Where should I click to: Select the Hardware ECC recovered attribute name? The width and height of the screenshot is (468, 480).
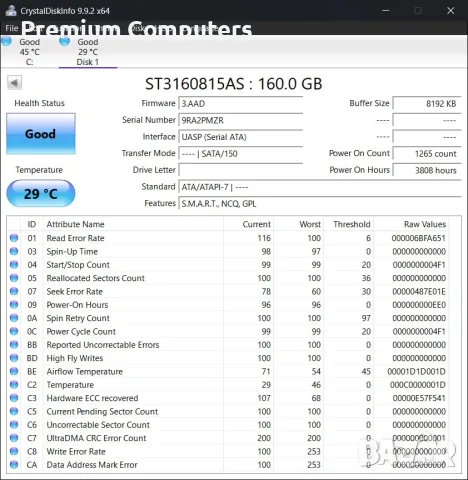[x=92, y=398]
